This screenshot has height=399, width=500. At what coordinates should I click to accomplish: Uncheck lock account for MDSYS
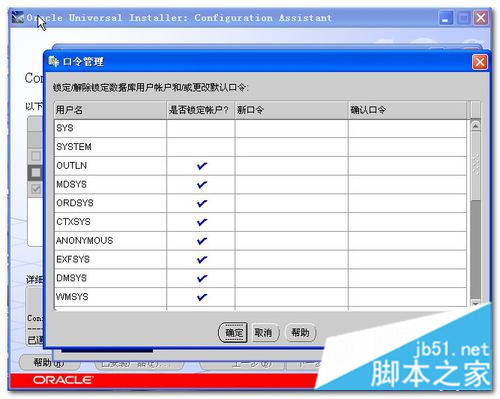point(202,184)
